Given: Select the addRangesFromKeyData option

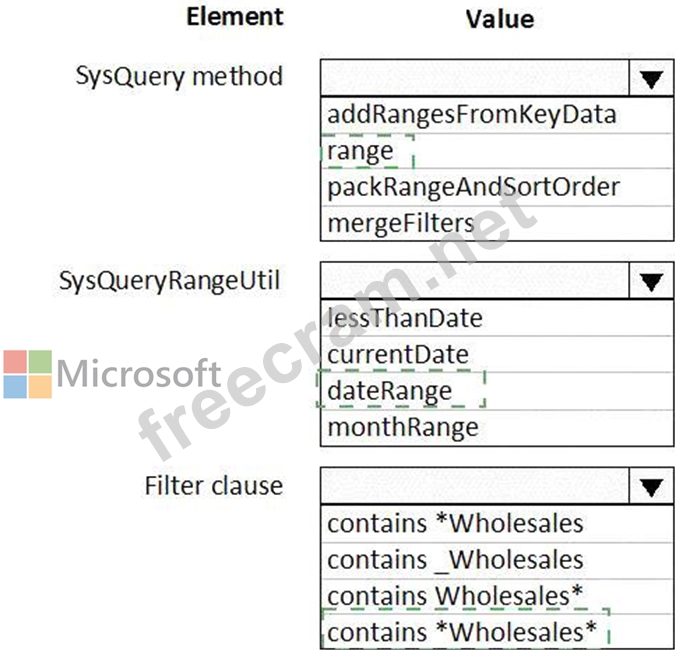Looking at the screenshot, I should (471, 114).
